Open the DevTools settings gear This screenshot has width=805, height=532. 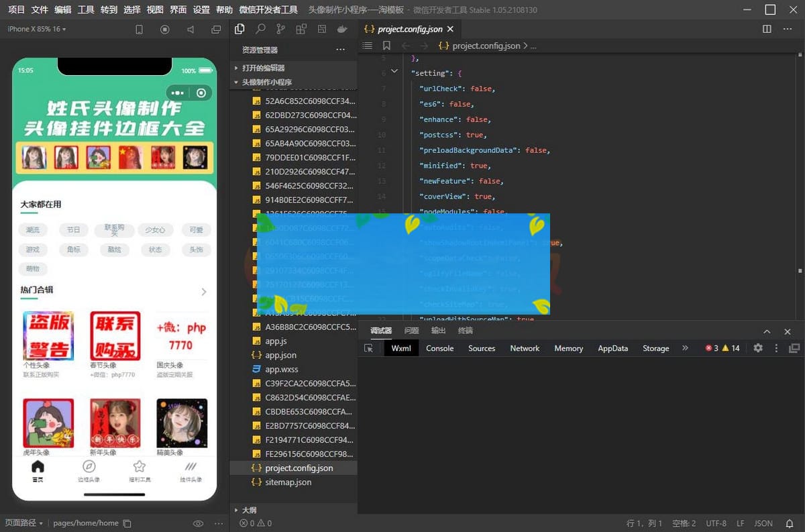coord(758,348)
